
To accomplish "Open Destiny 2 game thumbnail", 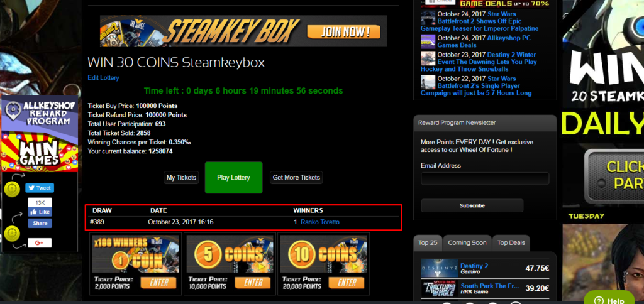I will tap(439, 269).
